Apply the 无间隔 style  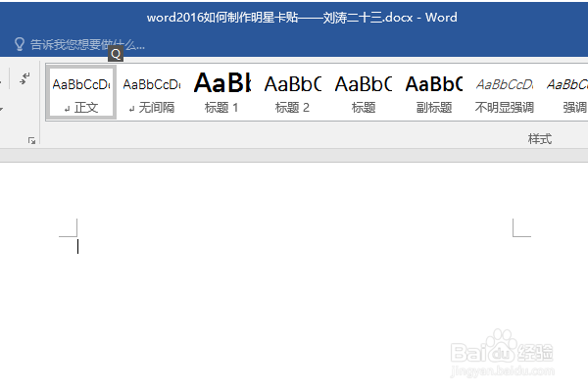click(152, 92)
